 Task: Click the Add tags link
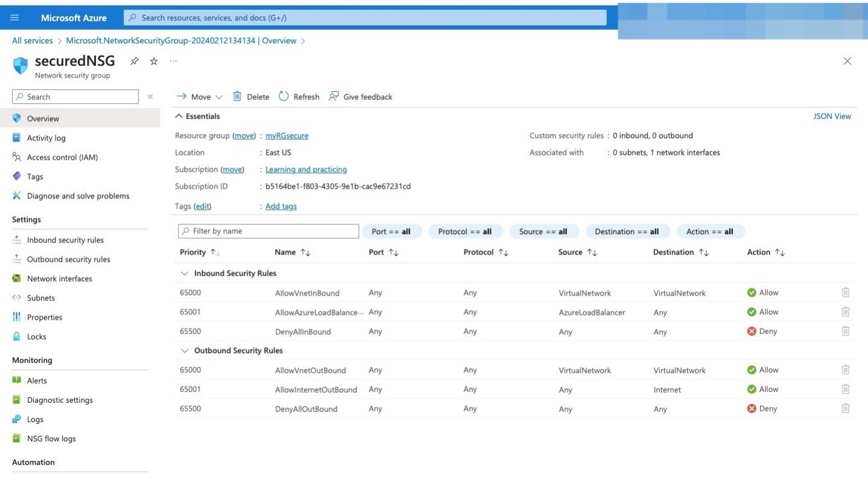(x=281, y=206)
